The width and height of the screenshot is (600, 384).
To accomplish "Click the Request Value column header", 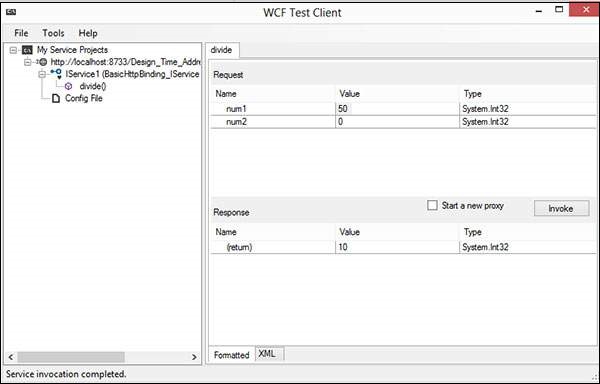I will 397,94.
